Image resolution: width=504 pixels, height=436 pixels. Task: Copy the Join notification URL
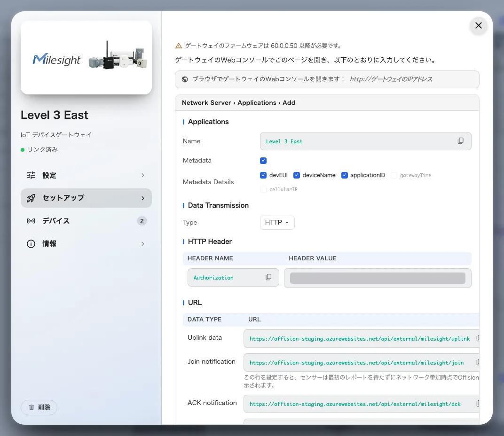[x=478, y=362]
